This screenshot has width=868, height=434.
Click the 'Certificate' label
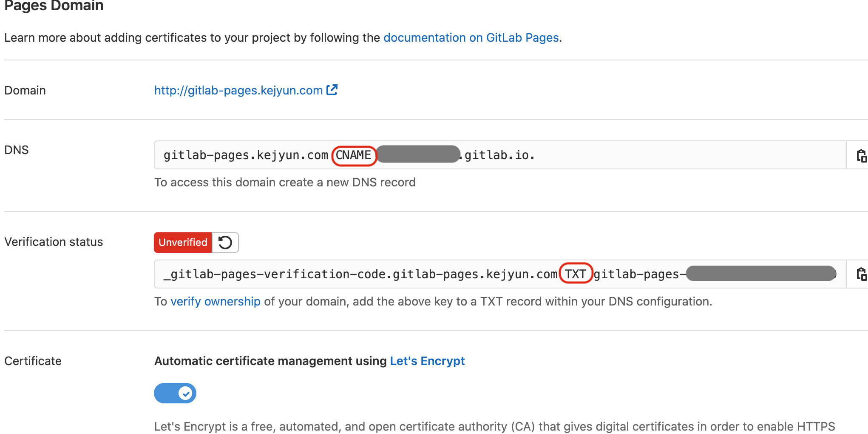point(33,361)
